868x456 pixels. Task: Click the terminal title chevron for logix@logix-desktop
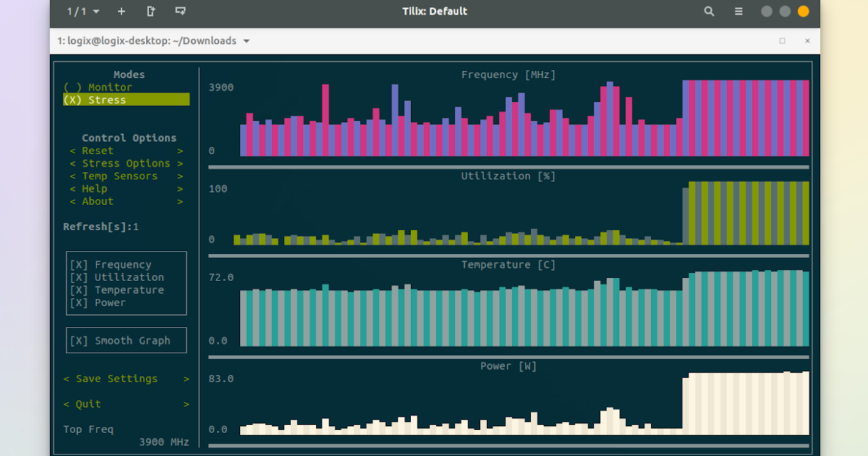pyautogui.click(x=246, y=41)
